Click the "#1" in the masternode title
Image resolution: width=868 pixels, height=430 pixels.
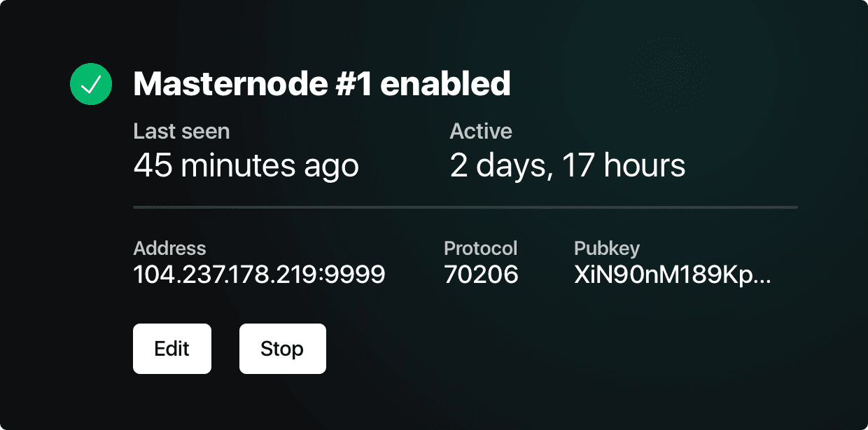[x=352, y=84]
